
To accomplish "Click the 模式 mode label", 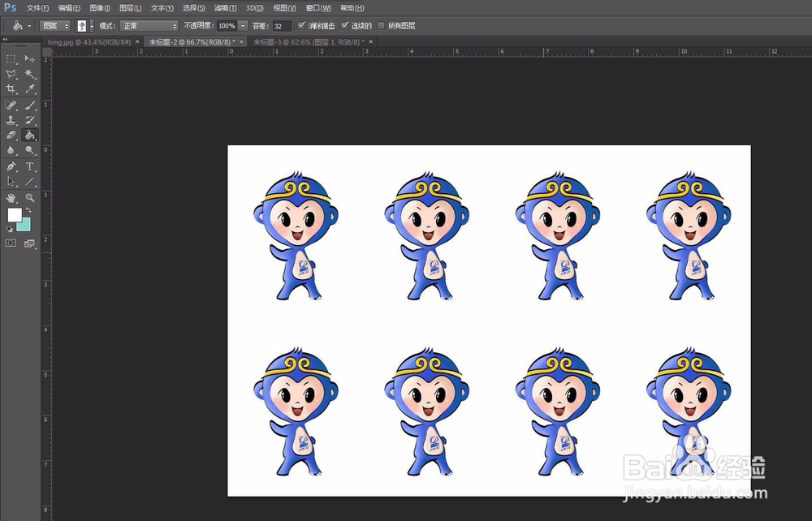I will click(x=107, y=25).
